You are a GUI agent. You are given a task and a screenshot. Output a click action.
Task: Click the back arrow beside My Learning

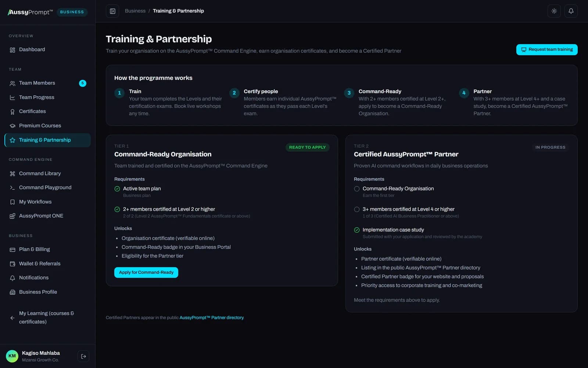[12, 318]
